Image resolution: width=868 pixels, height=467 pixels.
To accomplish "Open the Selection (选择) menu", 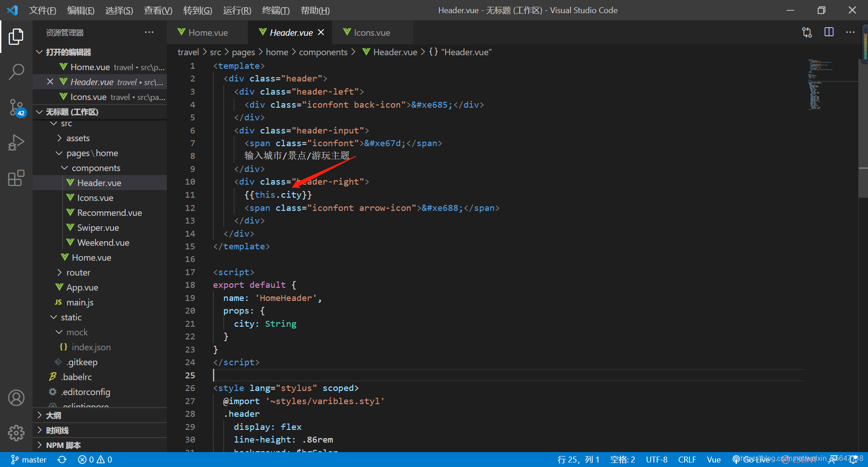I will pyautogui.click(x=119, y=10).
